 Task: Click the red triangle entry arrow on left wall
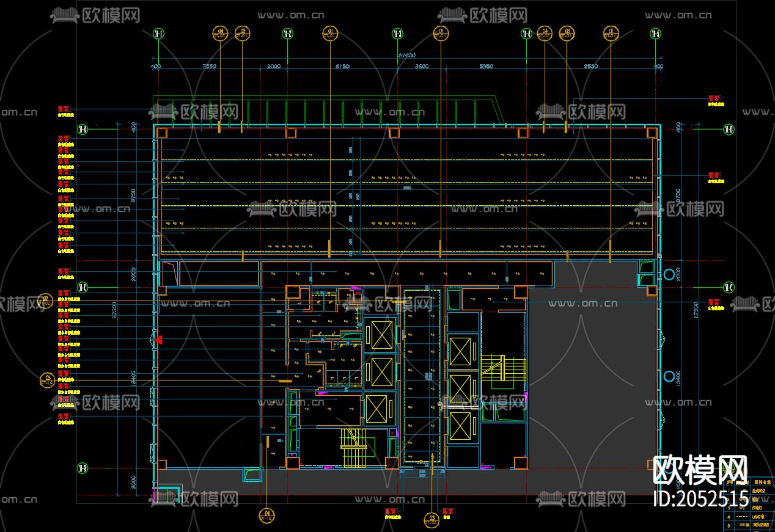(158, 340)
